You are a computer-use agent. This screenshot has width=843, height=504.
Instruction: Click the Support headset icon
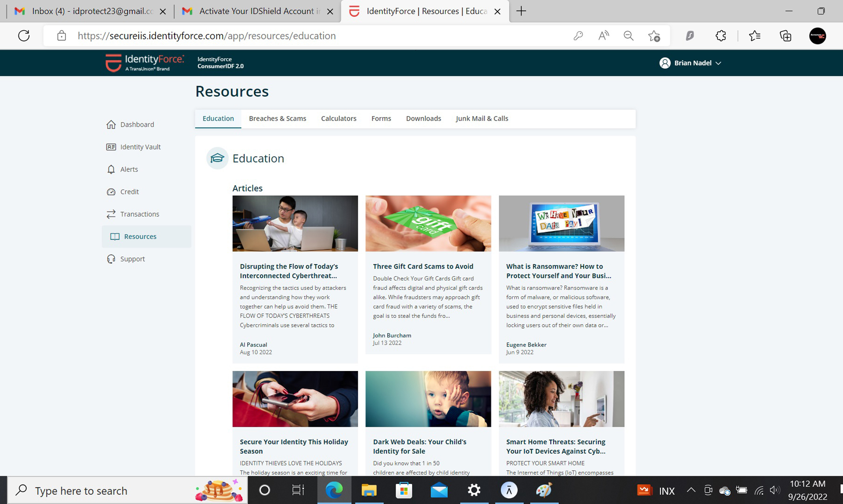click(x=111, y=259)
